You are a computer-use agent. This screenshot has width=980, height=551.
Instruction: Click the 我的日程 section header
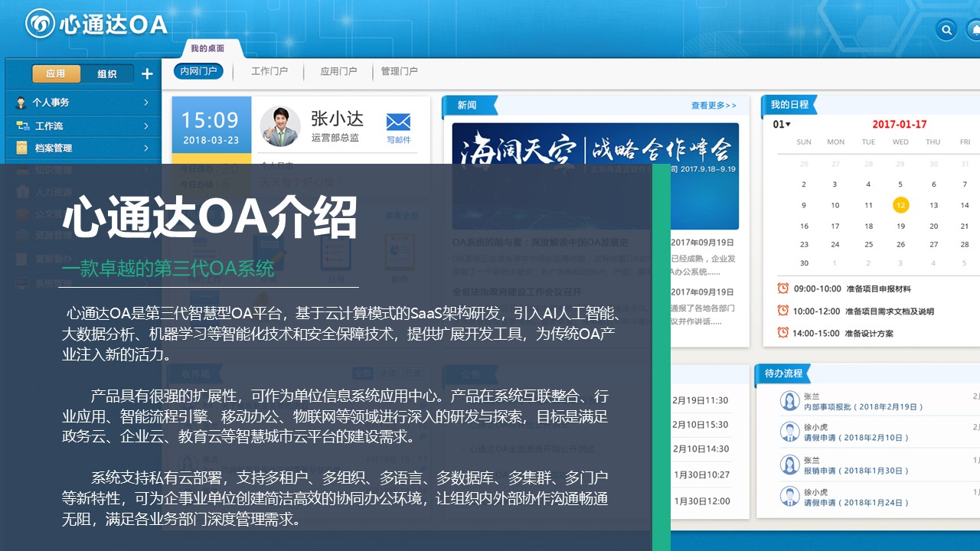point(789,104)
